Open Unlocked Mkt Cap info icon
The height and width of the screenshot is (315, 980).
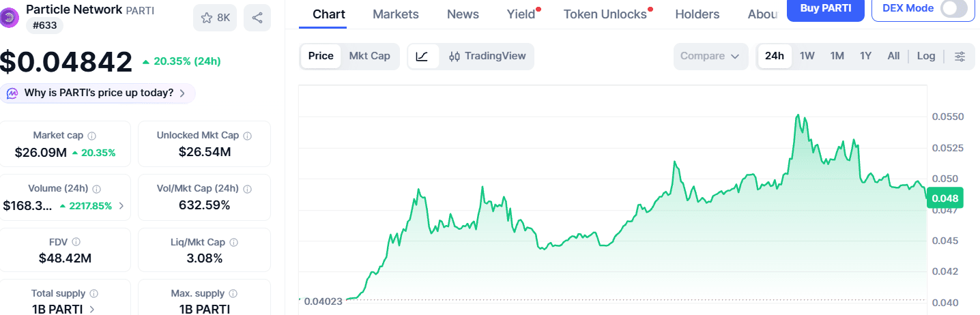tap(247, 136)
